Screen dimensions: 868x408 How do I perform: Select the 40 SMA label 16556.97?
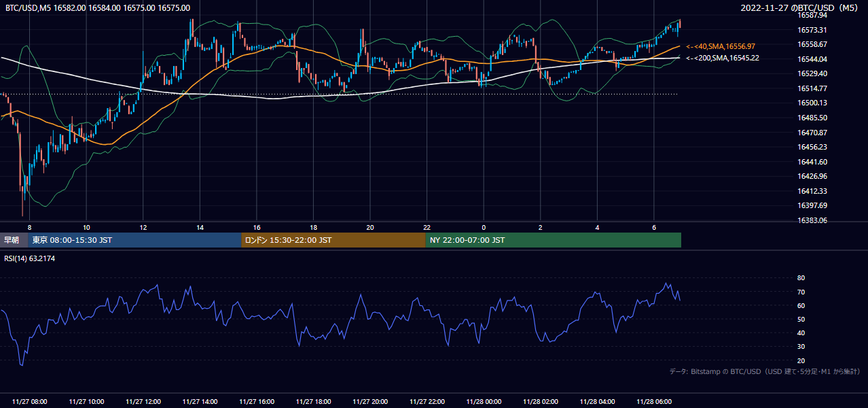[721, 46]
